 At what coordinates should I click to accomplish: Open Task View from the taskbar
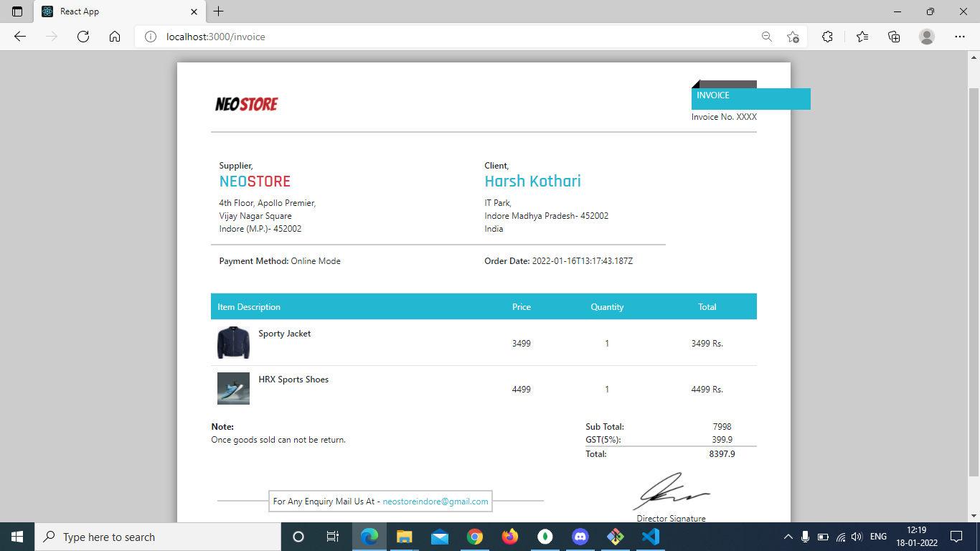[x=333, y=536]
